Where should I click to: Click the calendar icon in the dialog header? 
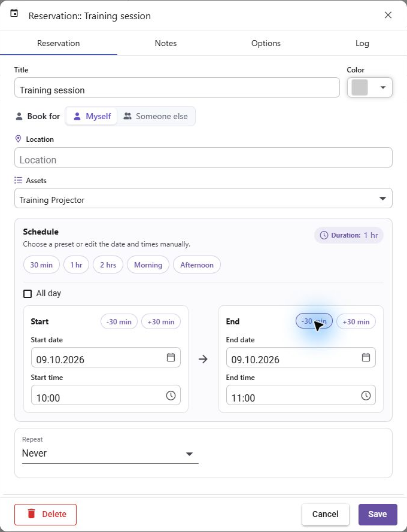pos(14,14)
